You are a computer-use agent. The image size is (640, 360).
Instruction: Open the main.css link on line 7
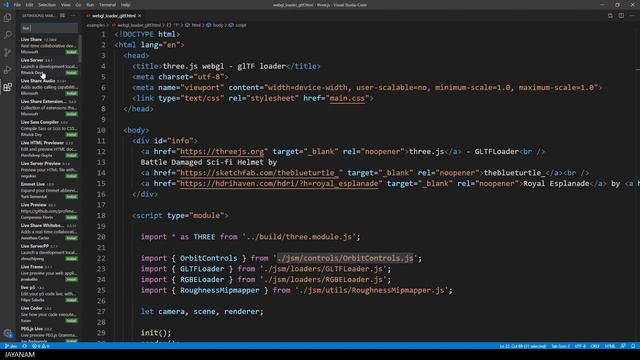(x=347, y=98)
